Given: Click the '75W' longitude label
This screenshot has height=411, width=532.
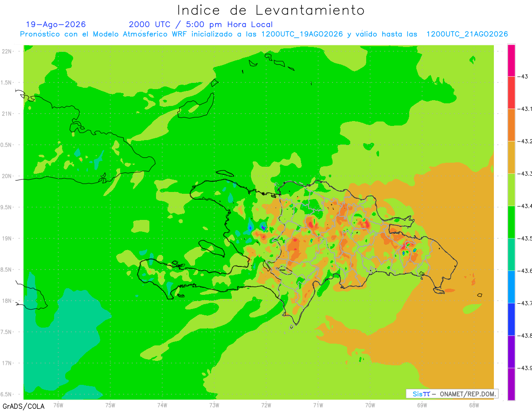Looking at the screenshot, I should [x=110, y=405].
